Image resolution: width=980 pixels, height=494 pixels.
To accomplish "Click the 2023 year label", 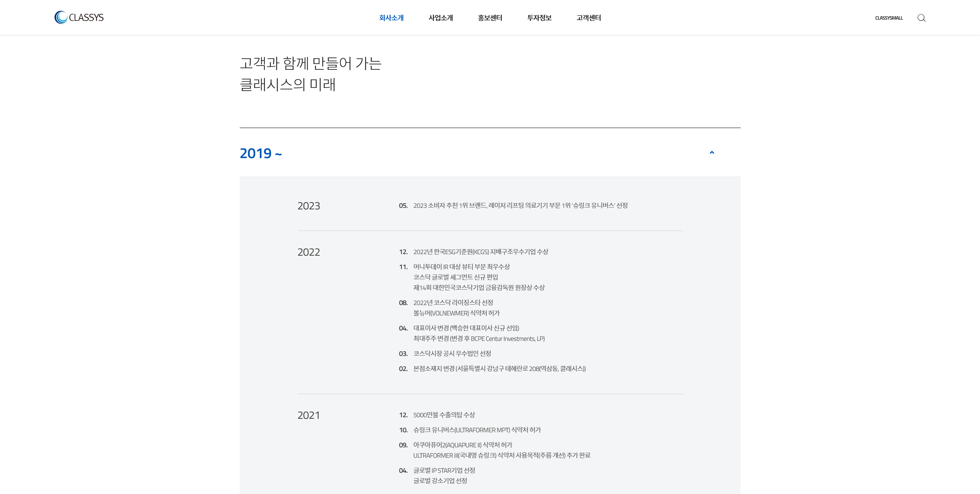I will click(309, 206).
